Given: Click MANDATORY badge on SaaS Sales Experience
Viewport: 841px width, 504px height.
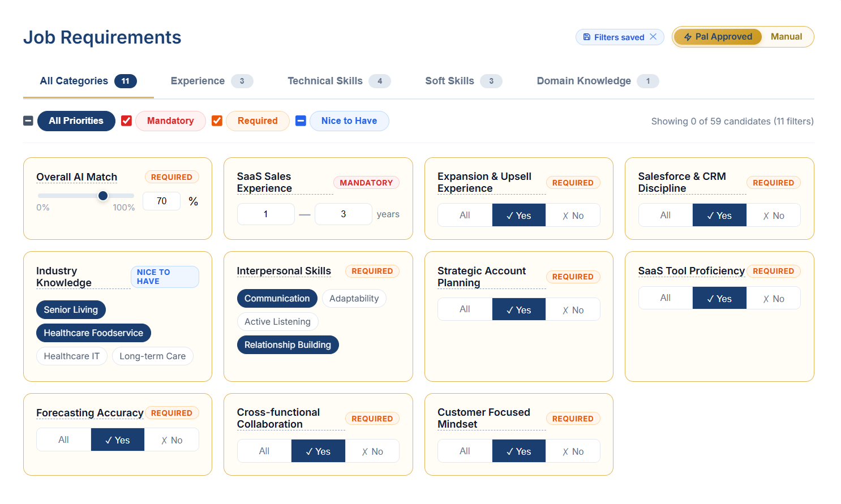Looking at the screenshot, I should (x=366, y=183).
